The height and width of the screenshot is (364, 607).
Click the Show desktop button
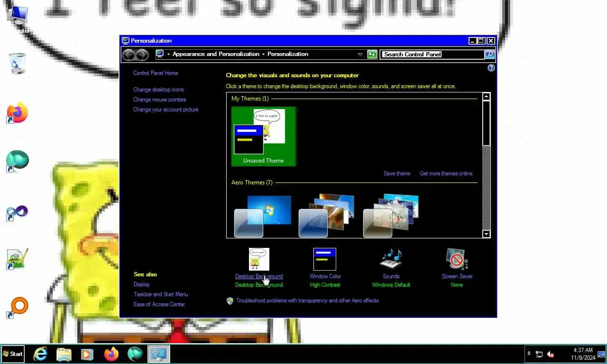tap(602, 354)
